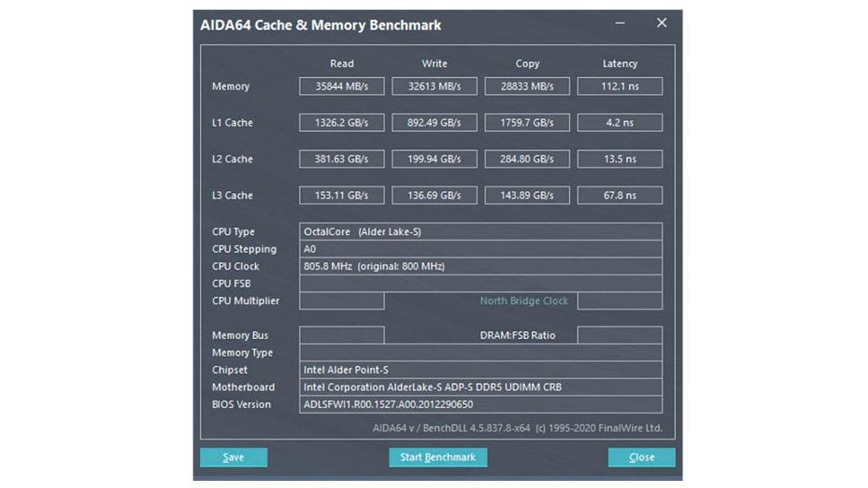Minimize the AIDA64 benchmark window
The height and width of the screenshot is (488, 868).
pyautogui.click(x=619, y=24)
